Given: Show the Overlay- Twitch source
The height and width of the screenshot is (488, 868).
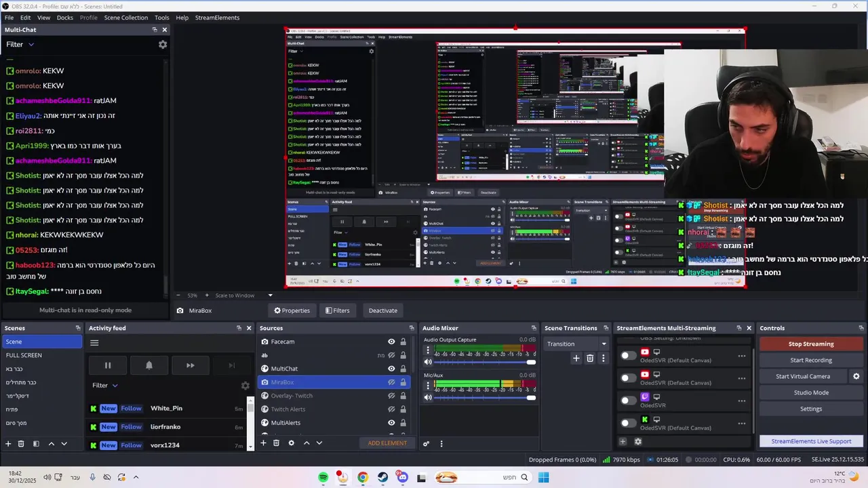Looking at the screenshot, I should coord(391,396).
